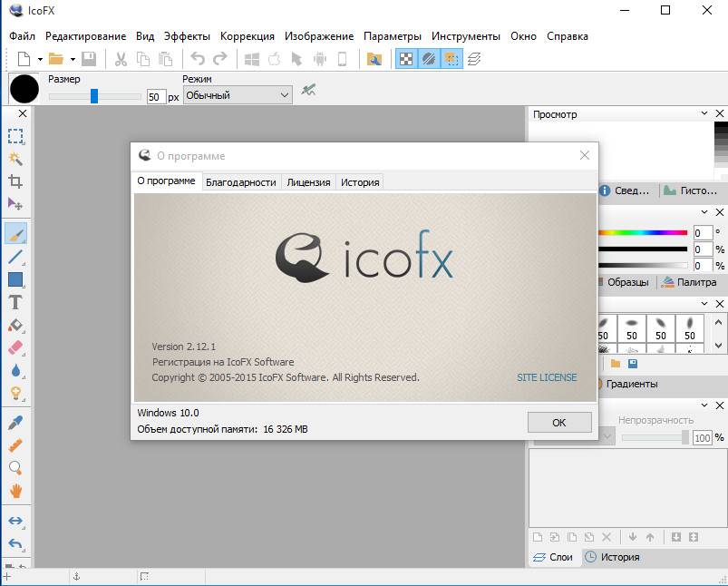The width and height of the screenshot is (728, 586).
Task: Click the brush size 50 input field
Action: coord(156,97)
